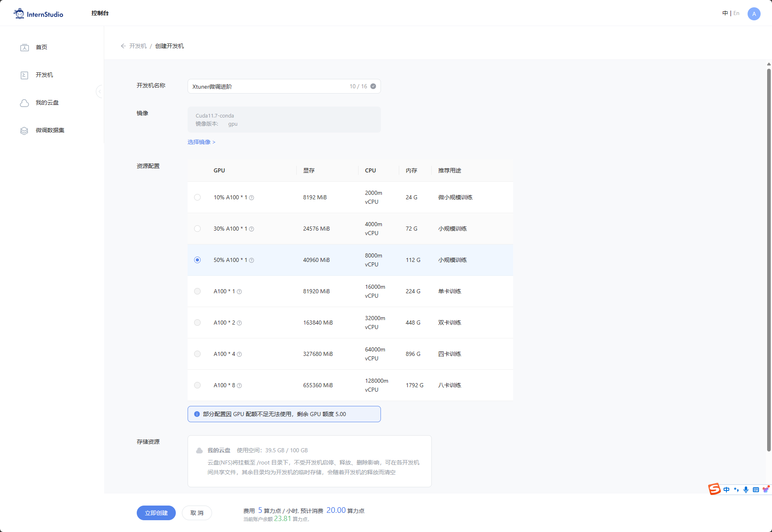This screenshot has height=532, width=772.
Task: Click the 取消 button
Action: coord(197,513)
